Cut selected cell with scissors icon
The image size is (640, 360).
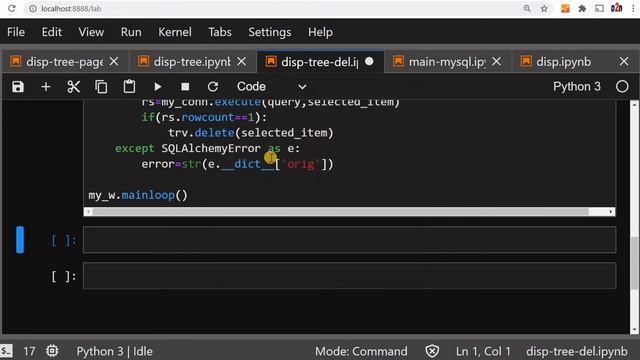(73, 87)
